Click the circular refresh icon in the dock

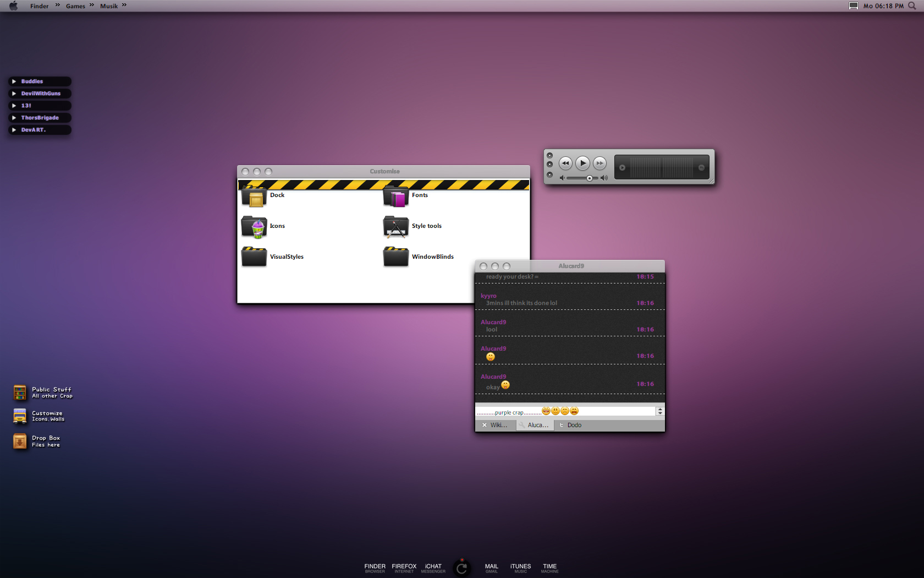(x=462, y=568)
